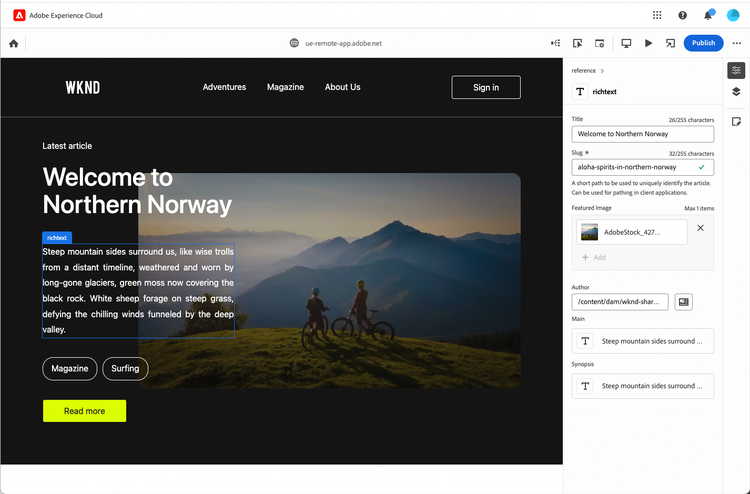The height and width of the screenshot is (494, 750).
Task: Open the Main rich text field
Action: coord(642,341)
